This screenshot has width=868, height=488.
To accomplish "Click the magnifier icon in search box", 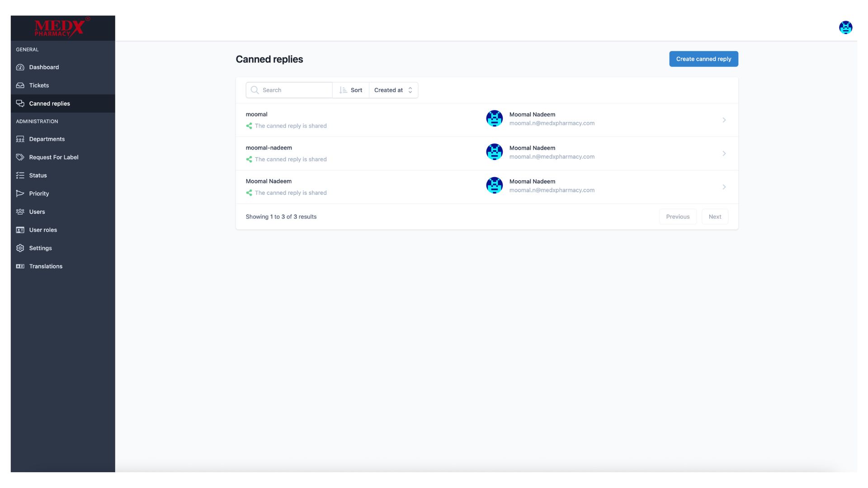I will [255, 90].
